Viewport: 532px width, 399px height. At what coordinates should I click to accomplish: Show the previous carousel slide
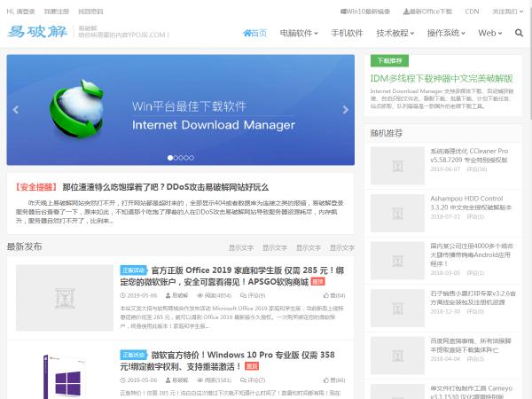(16, 110)
